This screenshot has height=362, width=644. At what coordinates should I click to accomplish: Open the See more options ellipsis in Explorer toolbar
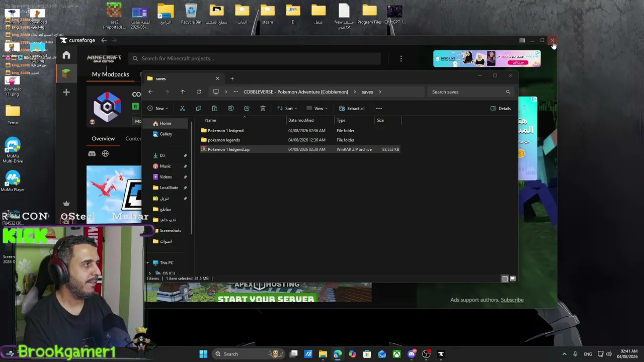tap(379, 109)
